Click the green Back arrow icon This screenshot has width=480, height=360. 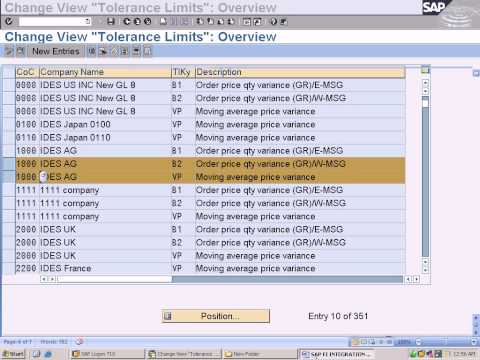point(127,22)
